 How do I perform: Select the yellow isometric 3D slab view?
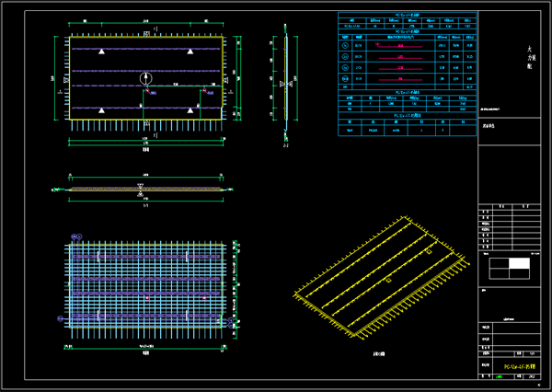(382, 278)
